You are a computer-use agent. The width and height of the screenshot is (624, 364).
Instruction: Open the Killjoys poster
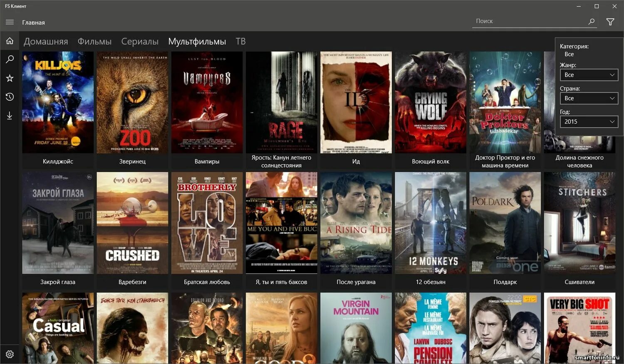[x=58, y=102]
